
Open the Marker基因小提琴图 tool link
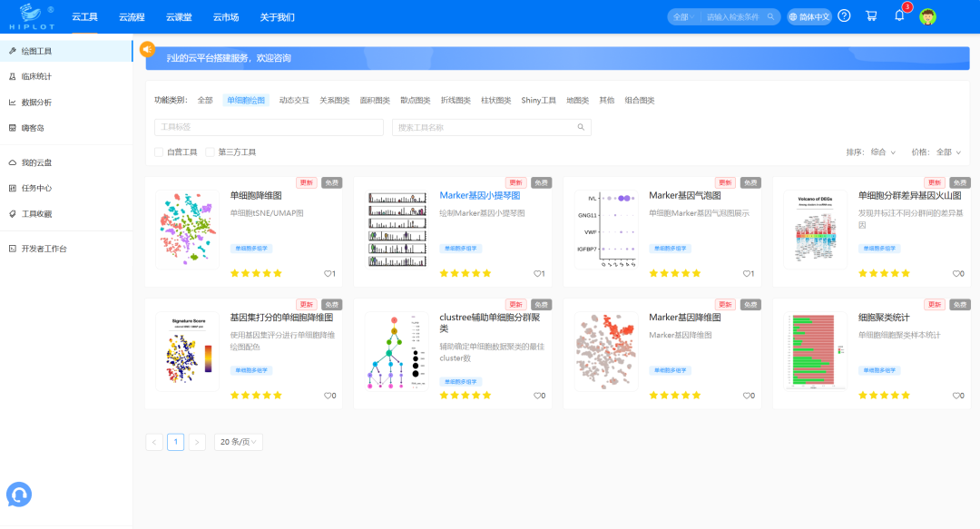pos(479,195)
